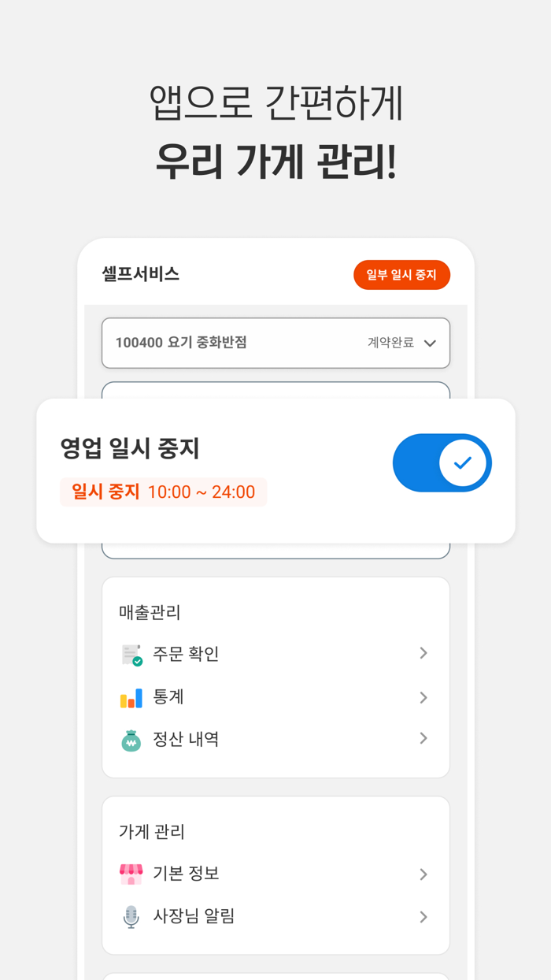The height and width of the screenshot is (980, 551).
Task: Click the 기본 정보 storefront icon
Action: click(131, 874)
